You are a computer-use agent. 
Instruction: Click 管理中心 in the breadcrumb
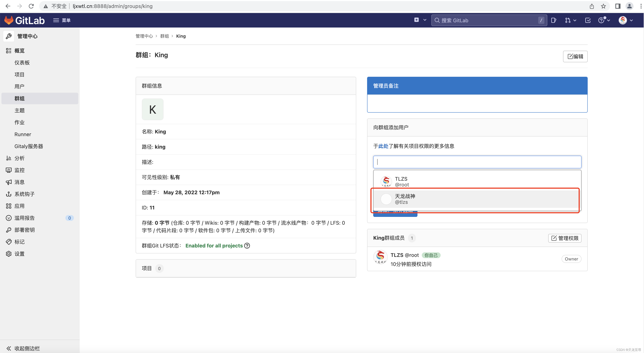[144, 36]
